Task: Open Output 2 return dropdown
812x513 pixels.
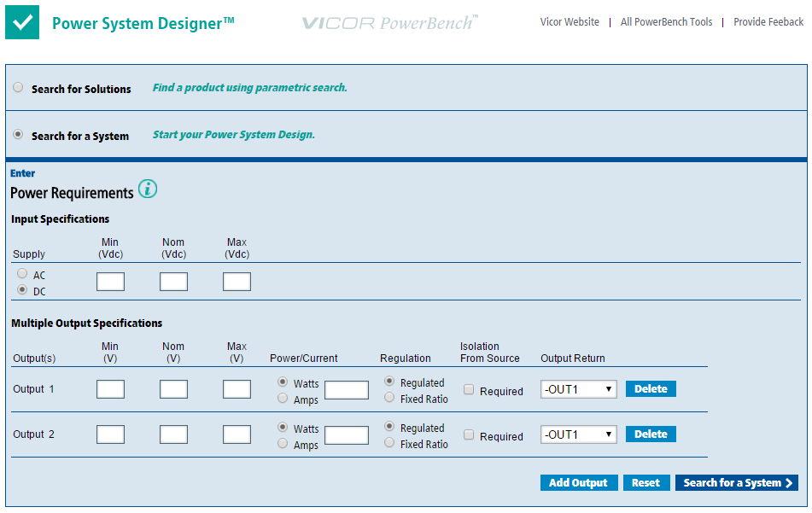Action: pyautogui.click(x=578, y=434)
